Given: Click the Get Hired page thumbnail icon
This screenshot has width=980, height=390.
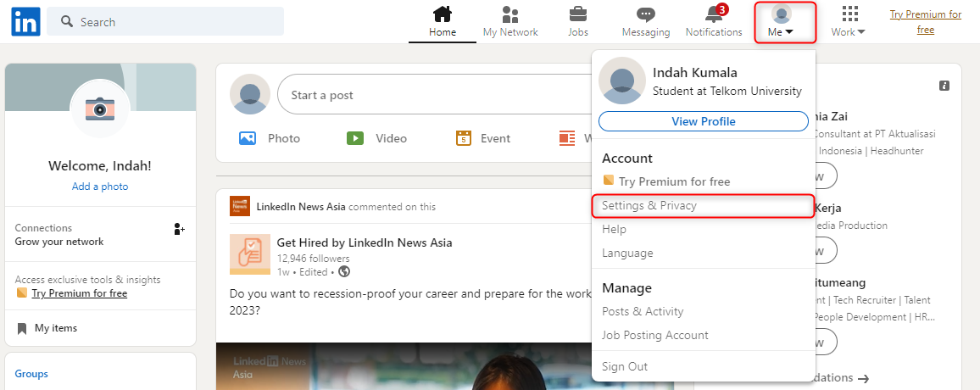Looking at the screenshot, I should 249,254.
